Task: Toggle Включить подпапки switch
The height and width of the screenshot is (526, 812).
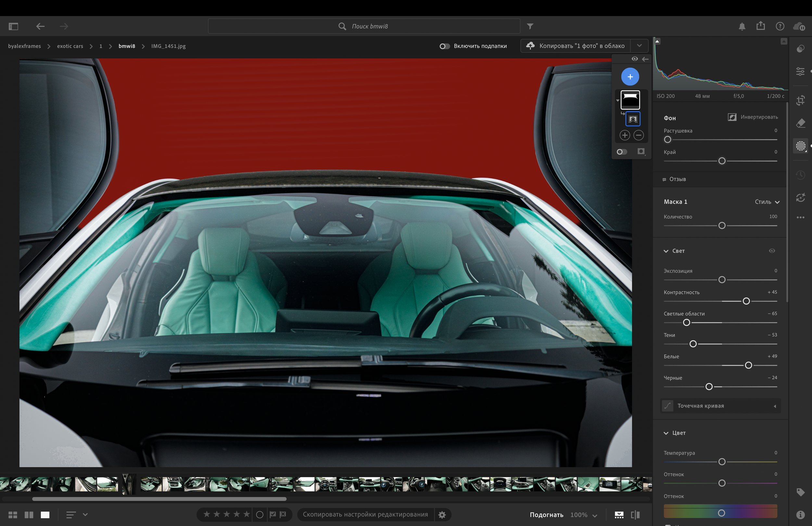Action: click(444, 46)
